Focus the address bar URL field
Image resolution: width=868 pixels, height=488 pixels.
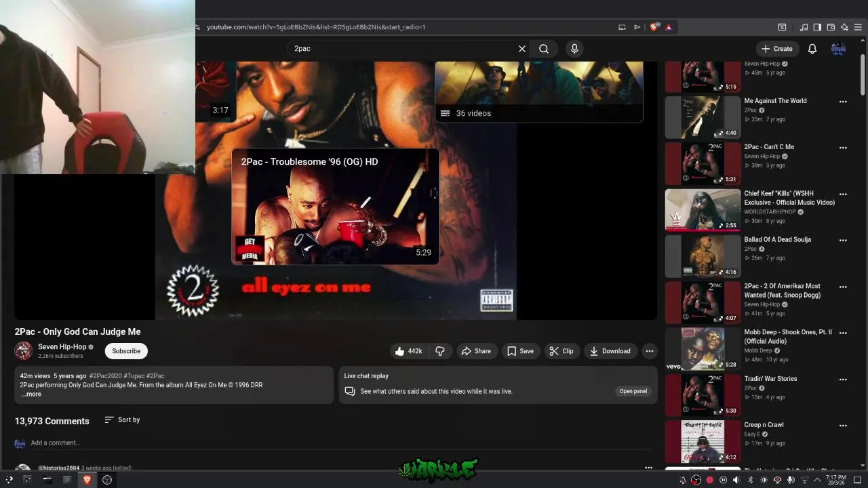407,27
